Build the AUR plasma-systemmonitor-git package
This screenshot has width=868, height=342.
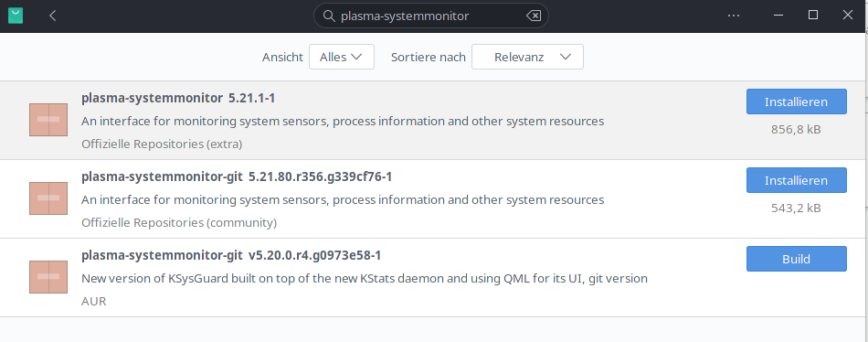796,259
